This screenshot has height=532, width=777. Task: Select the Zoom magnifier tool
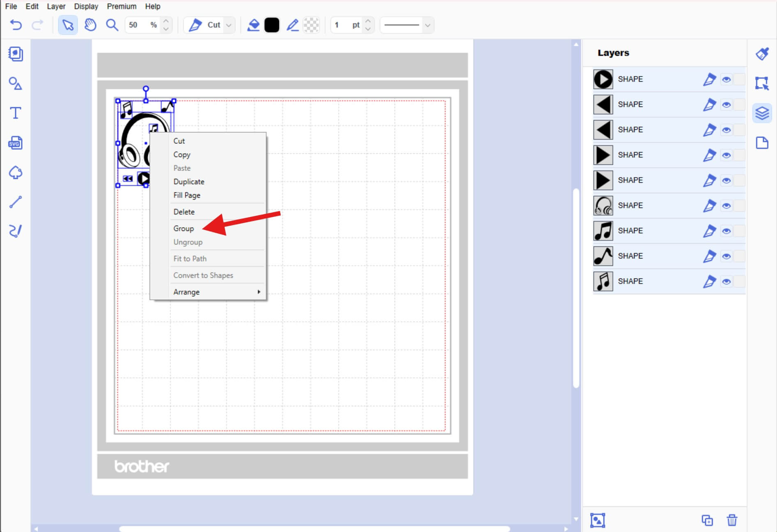point(112,25)
